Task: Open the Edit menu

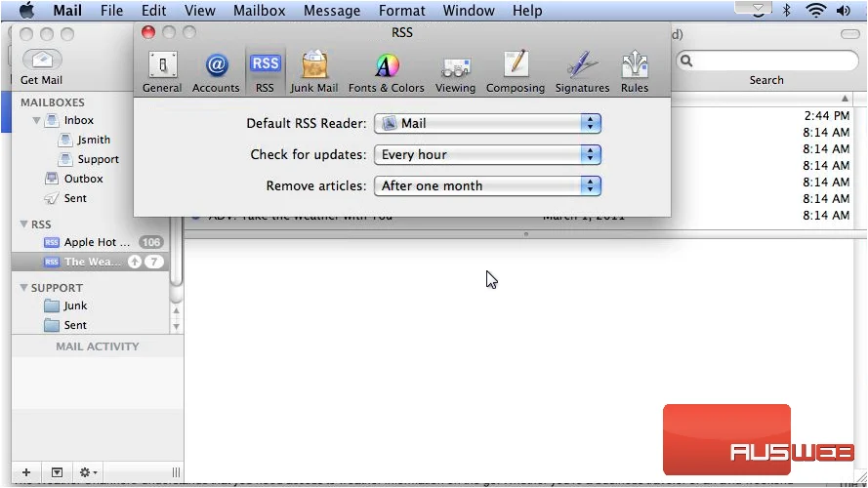Action: pos(153,11)
